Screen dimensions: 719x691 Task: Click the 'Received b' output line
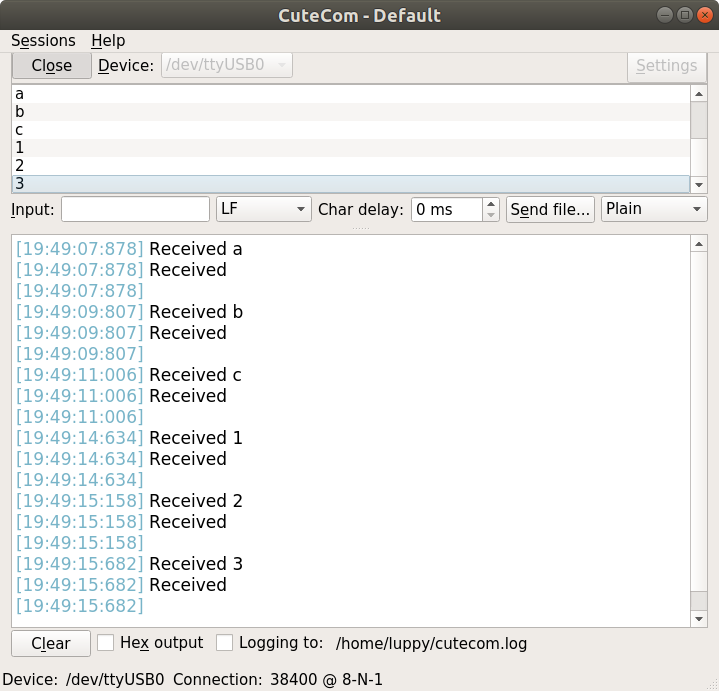pyautogui.click(x=196, y=312)
